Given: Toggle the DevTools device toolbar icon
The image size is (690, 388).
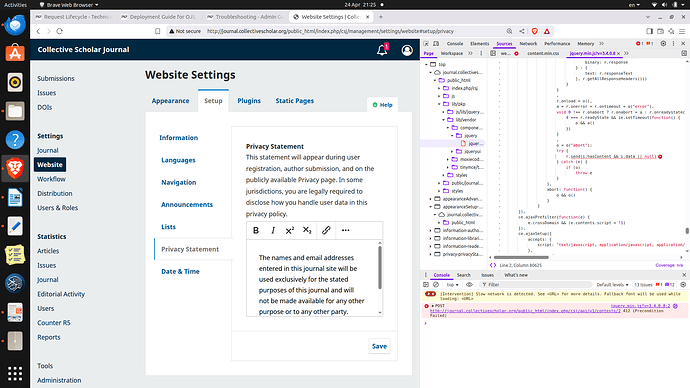Looking at the screenshot, I should pyautogui.click(x=436, y=44).
